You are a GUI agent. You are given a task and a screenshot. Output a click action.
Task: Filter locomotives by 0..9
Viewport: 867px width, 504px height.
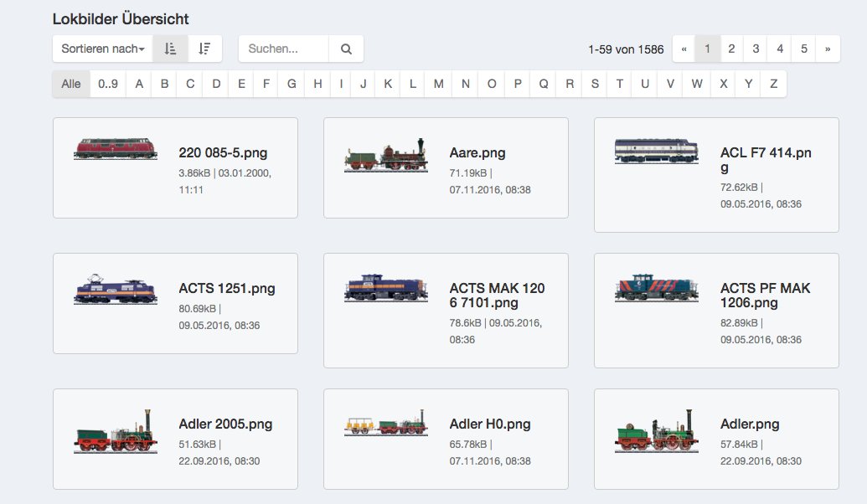(x=108, y=84)
